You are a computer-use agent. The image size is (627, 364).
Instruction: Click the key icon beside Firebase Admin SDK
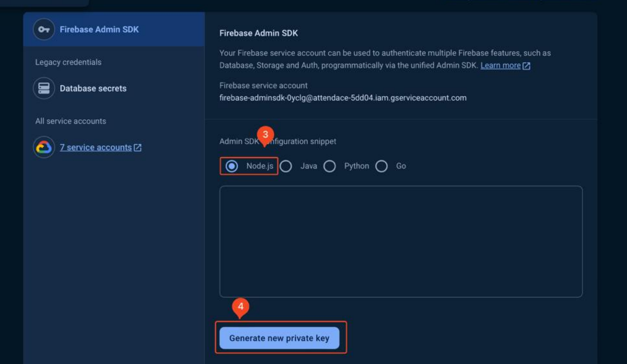(44, 30)
